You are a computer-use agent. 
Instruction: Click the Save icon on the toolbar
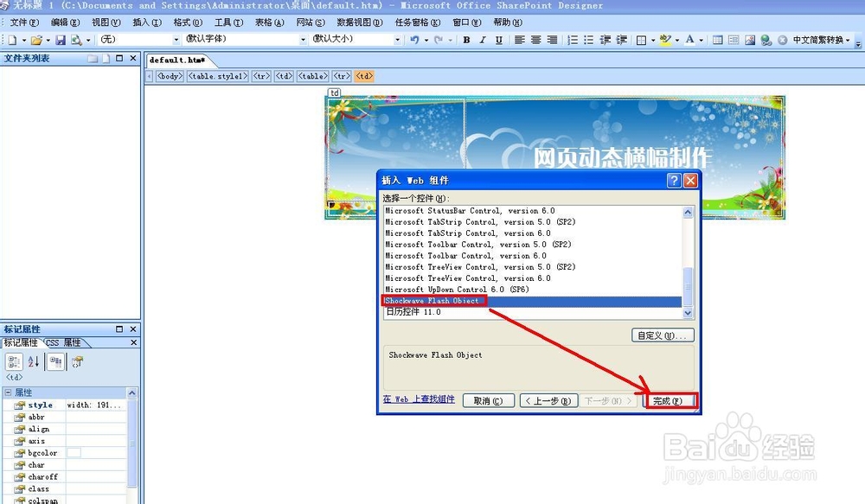tap(61, 39)
